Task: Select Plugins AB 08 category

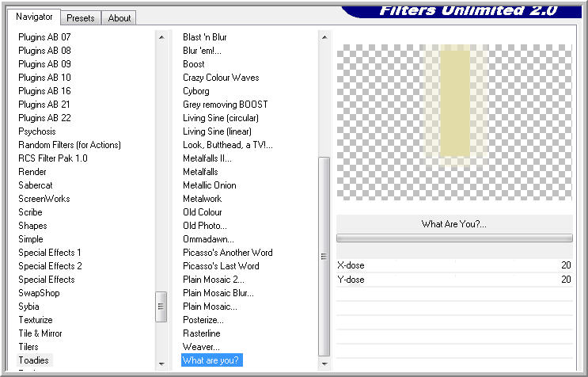Action: [x=44, y=51]
